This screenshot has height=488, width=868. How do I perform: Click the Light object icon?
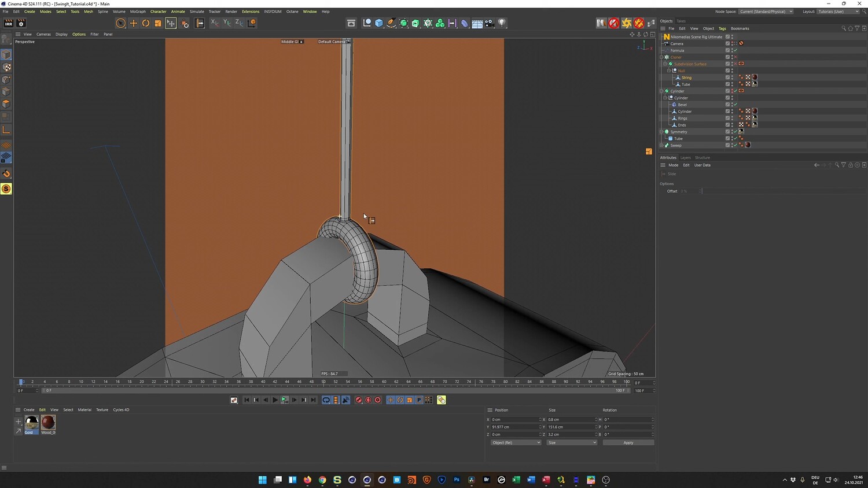tap(502, 23)
